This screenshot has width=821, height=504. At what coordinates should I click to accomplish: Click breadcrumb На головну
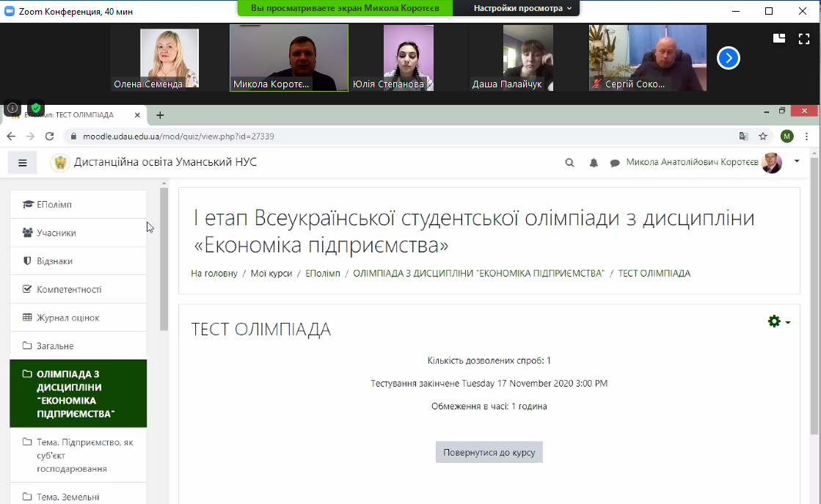tap(214, 273)
